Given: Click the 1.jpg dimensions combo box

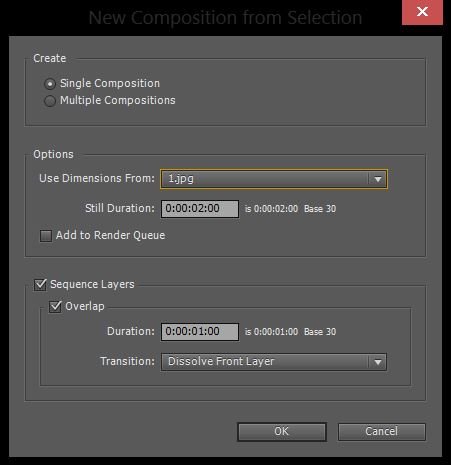Looking at the screenshot, I should tap(274, 179).
